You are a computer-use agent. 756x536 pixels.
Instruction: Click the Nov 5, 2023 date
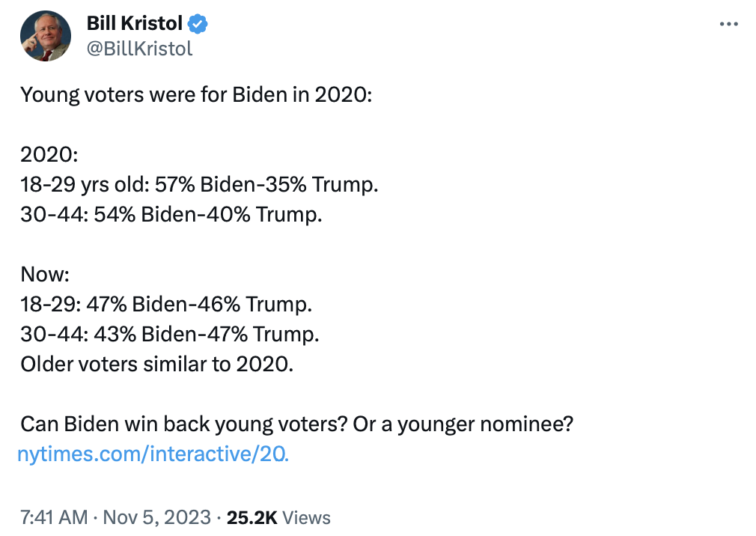[x=156, y=517]
